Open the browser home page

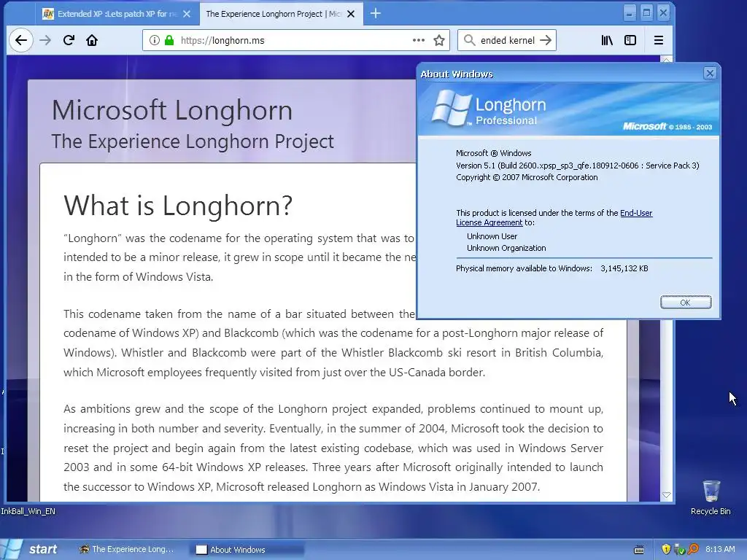click(92, 41)
